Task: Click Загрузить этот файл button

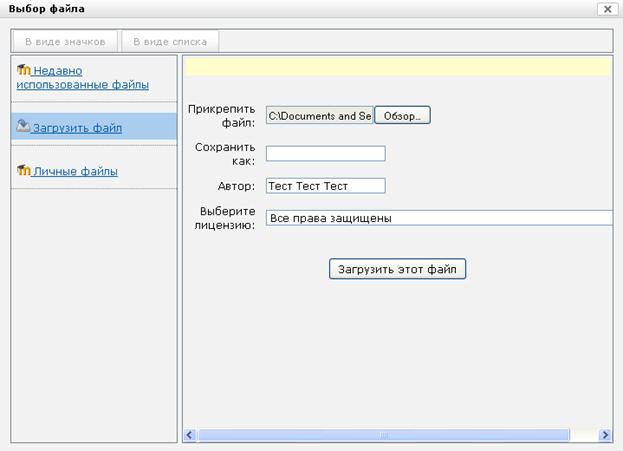Action: point(397,269)
